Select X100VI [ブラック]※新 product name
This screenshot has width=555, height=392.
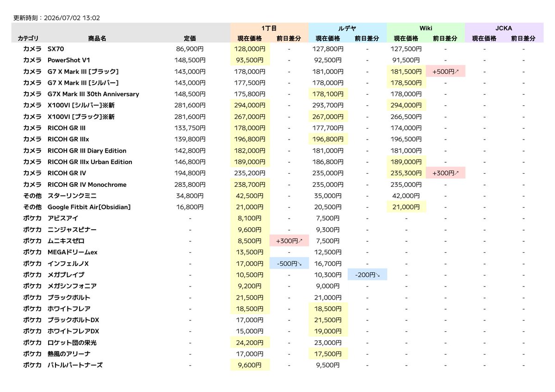click(81, 116)
